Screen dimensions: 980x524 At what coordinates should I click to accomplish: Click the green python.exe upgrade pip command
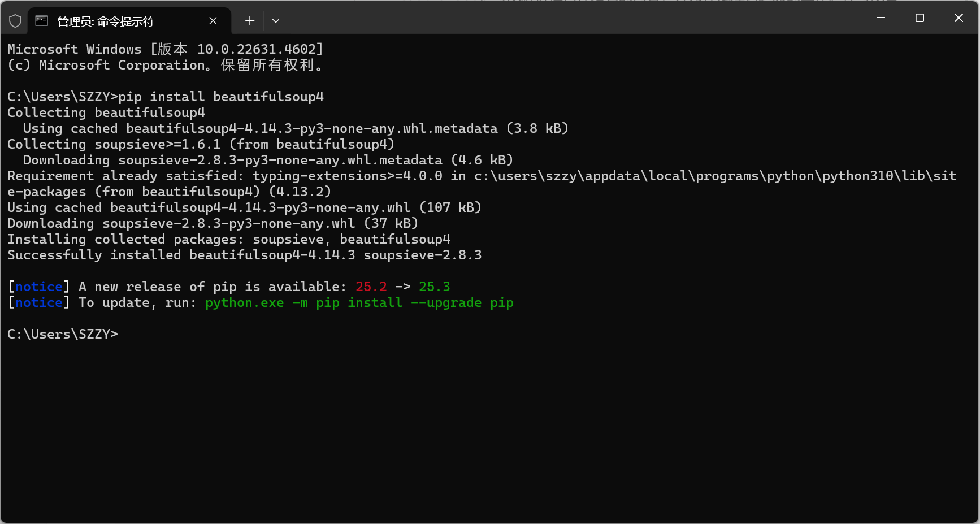pos(359,302)
